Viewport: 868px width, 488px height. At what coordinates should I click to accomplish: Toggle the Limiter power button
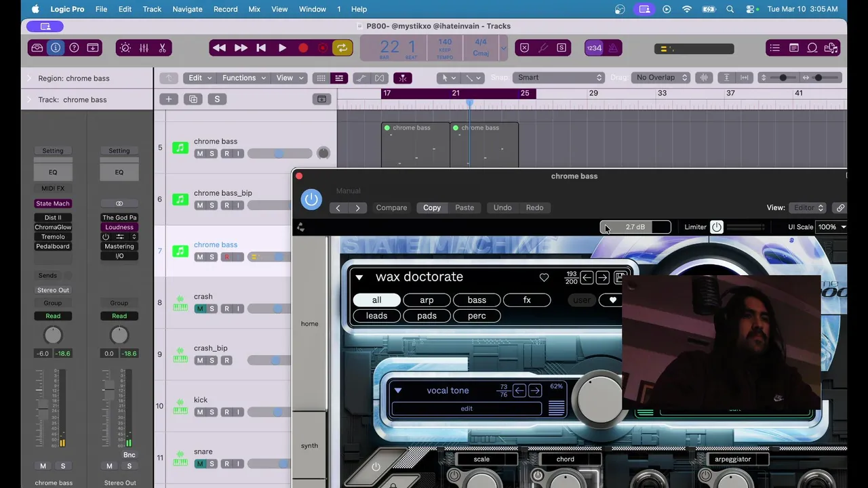click(717, 227)
